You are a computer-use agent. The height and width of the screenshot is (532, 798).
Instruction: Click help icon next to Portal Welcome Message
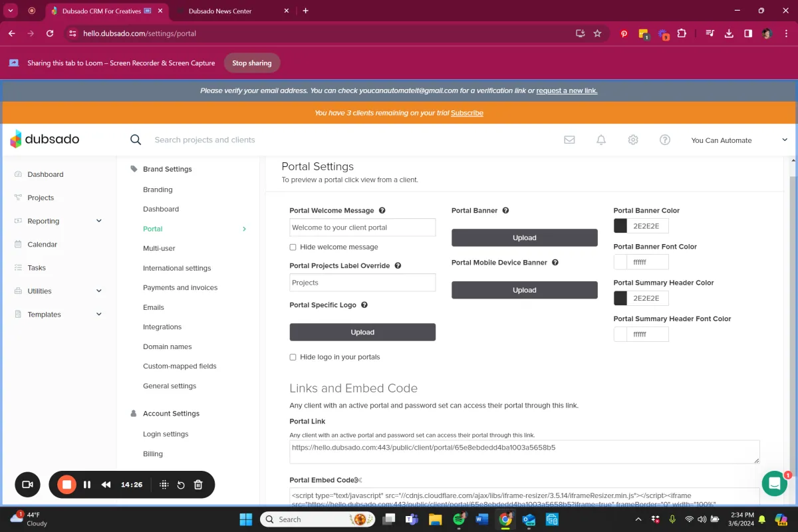click(x=382, y=210)
